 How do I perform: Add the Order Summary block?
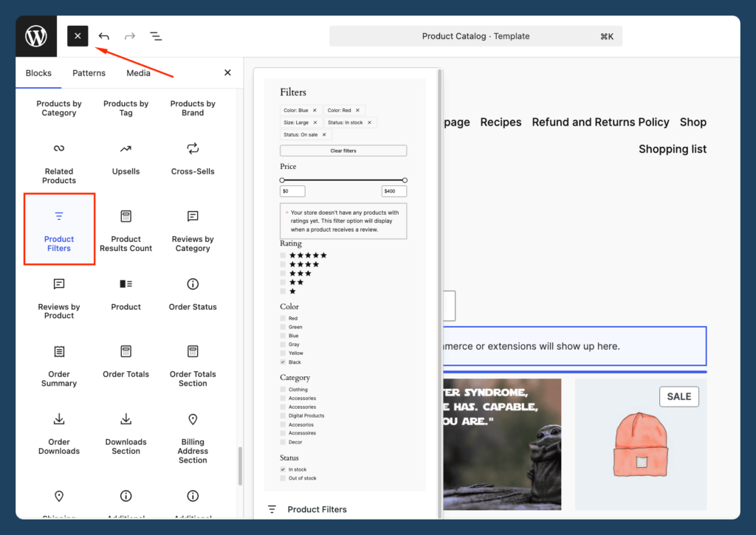pos(59,365)
